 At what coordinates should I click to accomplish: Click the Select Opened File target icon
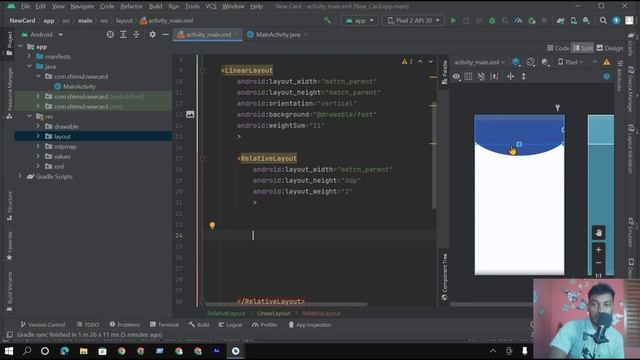tap(110, 35)
